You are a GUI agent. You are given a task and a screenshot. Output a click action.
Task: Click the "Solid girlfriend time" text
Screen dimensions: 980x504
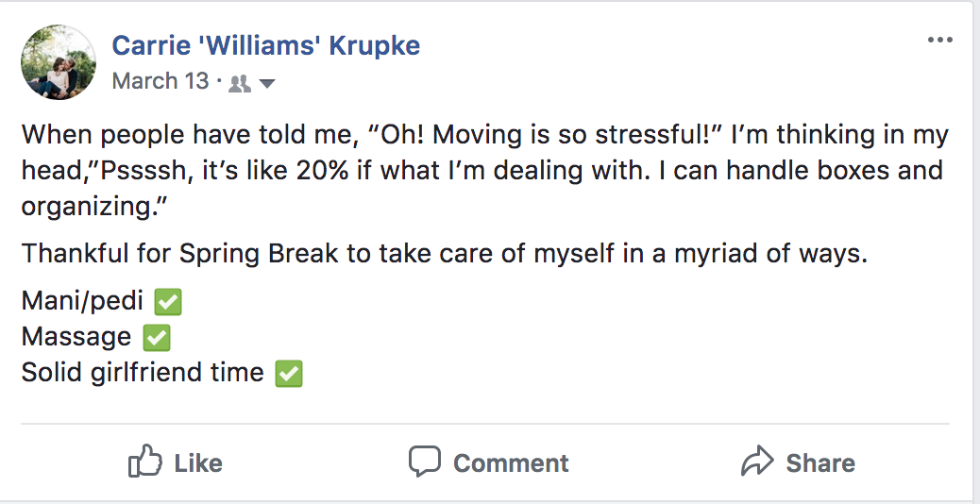click(143, 372)
